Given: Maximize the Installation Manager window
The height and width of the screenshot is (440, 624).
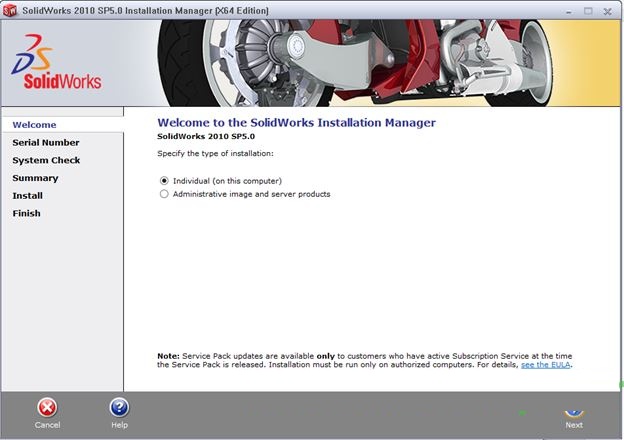Looking at the screenshot, I should (x=588, y=11).
